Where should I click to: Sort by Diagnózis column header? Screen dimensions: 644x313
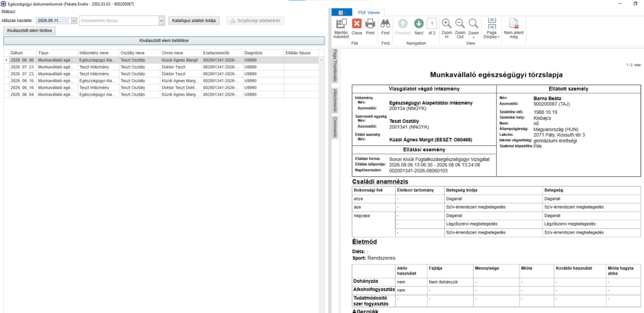263,53
